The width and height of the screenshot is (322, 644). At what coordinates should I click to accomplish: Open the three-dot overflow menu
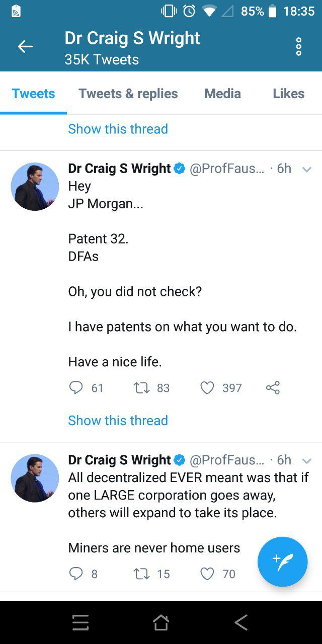click(299, 47)
